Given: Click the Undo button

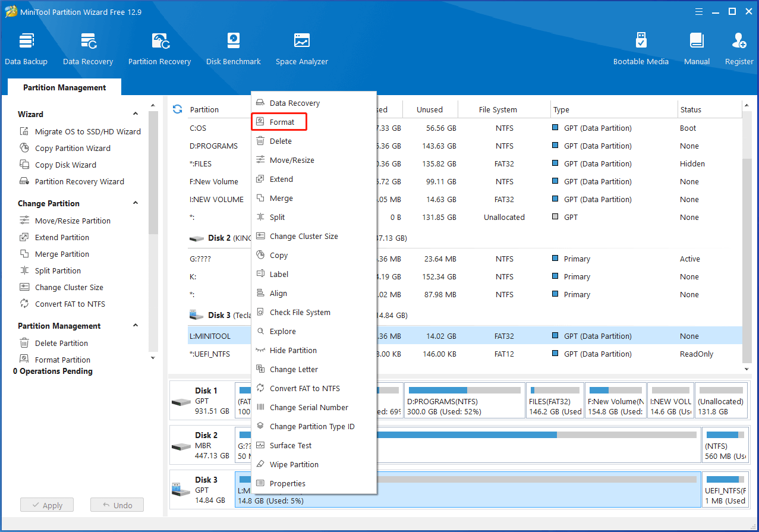Looking at the screenshot, I should click(117, 505).
